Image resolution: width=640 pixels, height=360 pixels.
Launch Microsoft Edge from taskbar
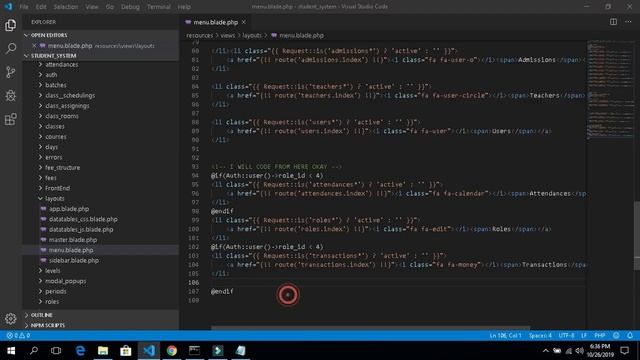pyautogui.click(x=80, y=351)
